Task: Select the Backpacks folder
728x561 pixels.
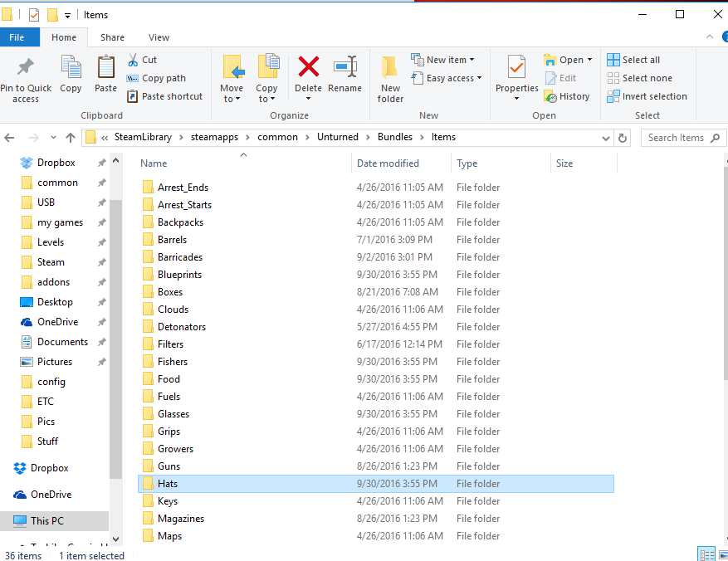Action: click(x=376, y=222)
